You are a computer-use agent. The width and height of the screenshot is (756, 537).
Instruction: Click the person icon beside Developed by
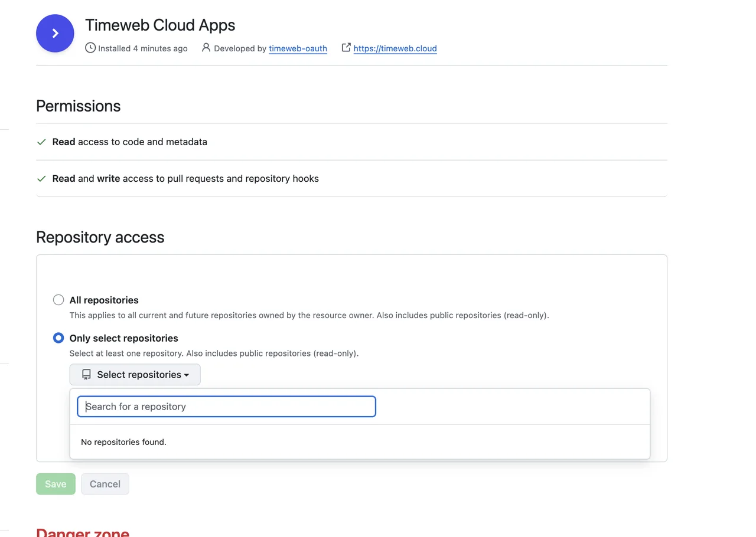[206, 48]
